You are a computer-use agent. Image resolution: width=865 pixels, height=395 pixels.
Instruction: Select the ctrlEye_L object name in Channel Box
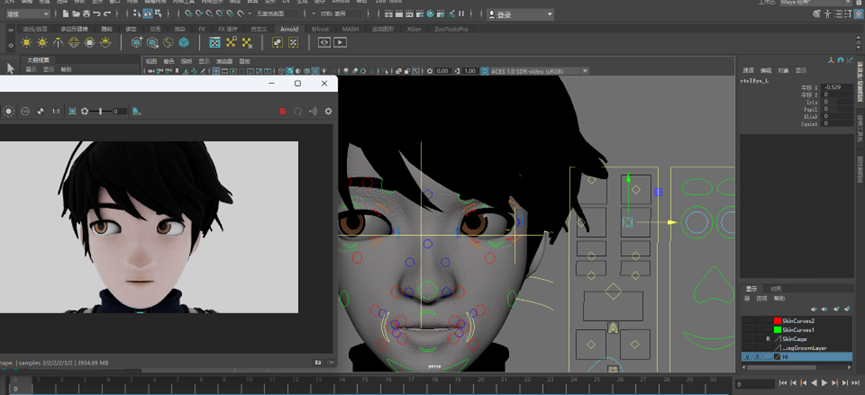point(754,81)
